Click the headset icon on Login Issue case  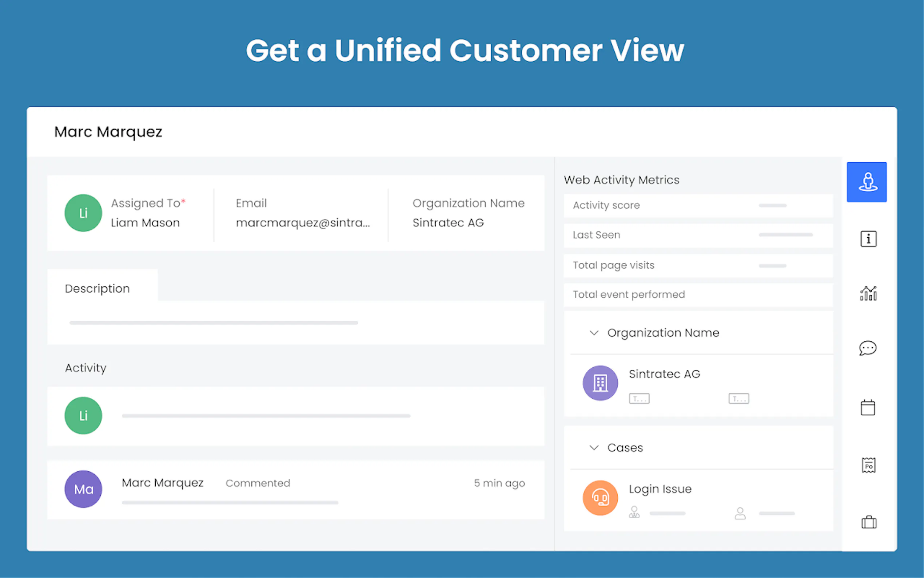pos(600,497)
